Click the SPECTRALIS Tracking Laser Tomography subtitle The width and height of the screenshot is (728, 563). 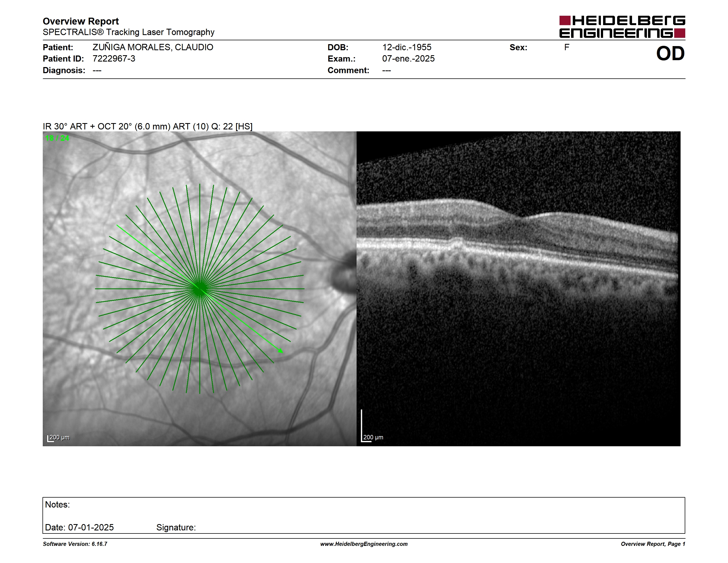(128, 32)
